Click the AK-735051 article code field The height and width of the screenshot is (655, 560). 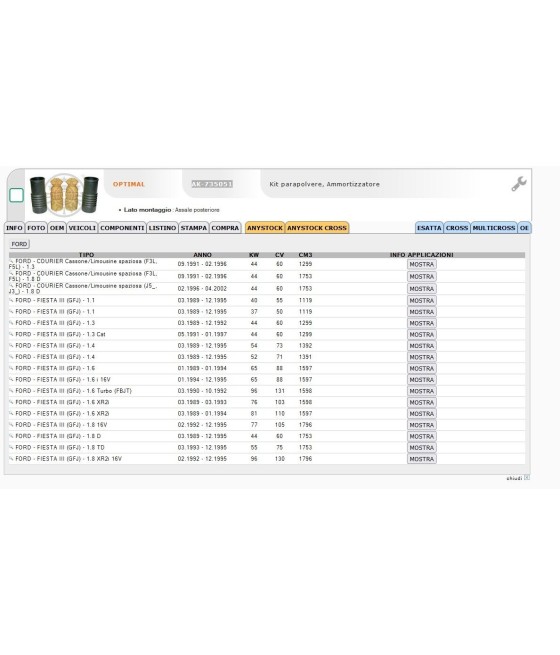point(212,184)
